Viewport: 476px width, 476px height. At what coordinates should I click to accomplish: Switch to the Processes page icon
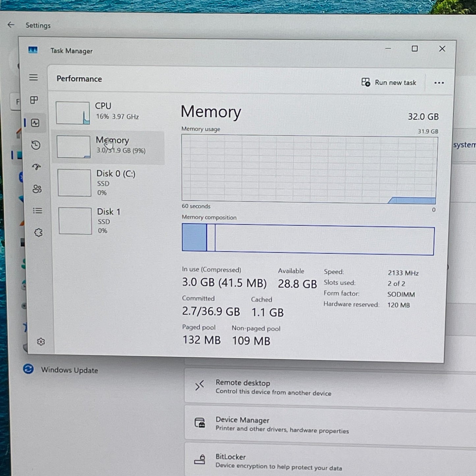[x=34, y=100]
